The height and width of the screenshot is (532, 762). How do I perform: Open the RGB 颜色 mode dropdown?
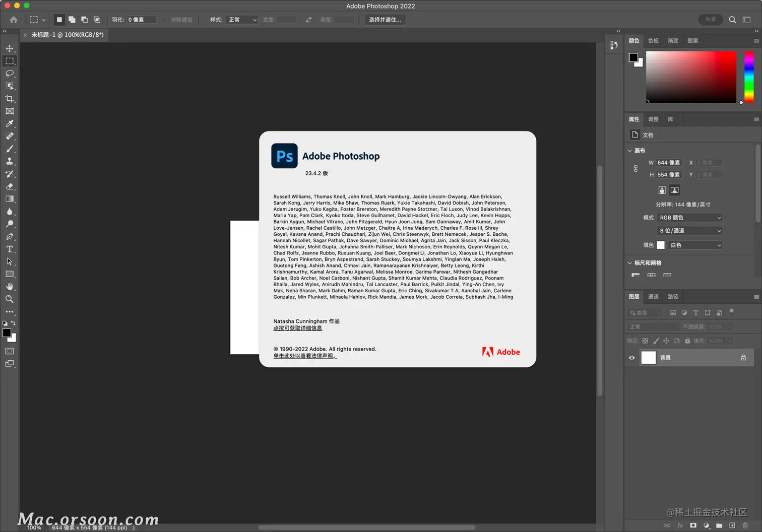[x=689, y=218]
